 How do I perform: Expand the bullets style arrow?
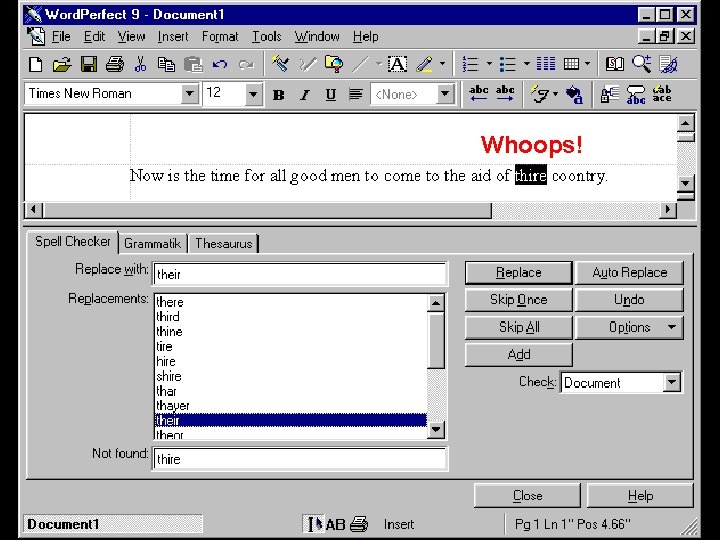(x=527, y=64)
